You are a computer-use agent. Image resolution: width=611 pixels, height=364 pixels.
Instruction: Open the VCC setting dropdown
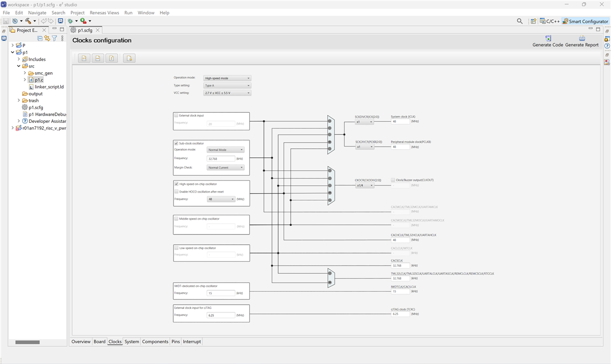pyautogui.click(x=227, y=93)
